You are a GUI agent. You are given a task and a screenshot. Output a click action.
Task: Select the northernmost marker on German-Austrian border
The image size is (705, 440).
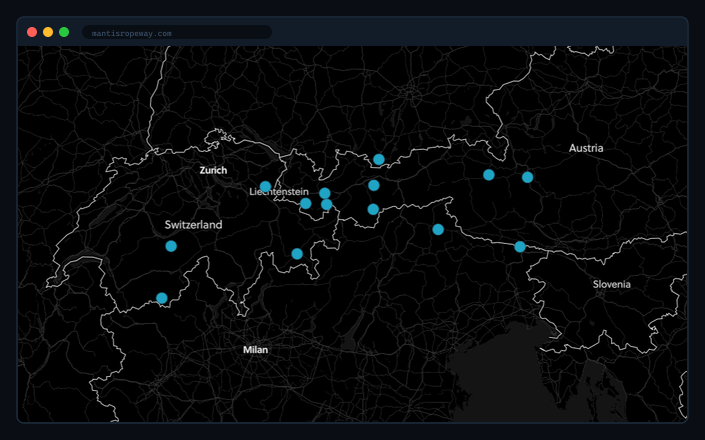coord(379,160)
